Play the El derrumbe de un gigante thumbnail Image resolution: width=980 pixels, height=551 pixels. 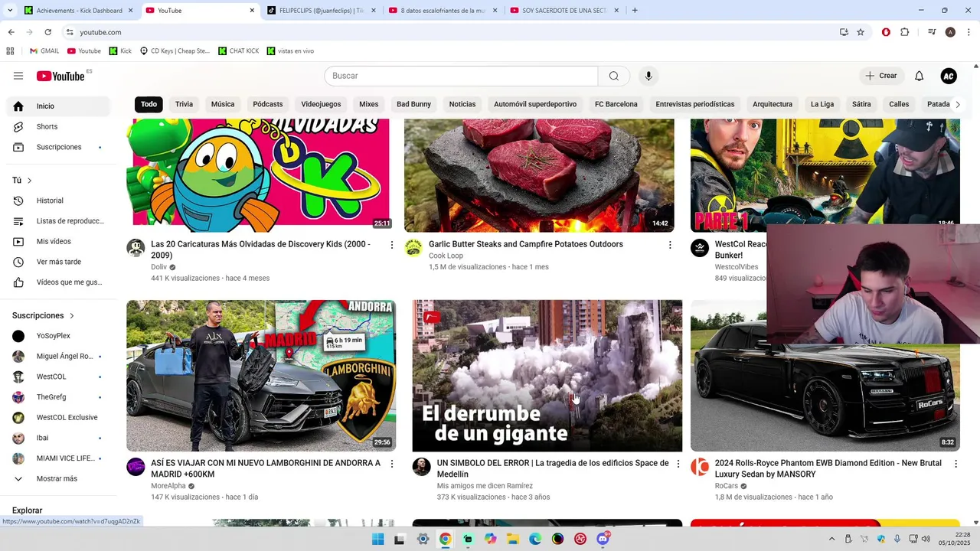547,375
